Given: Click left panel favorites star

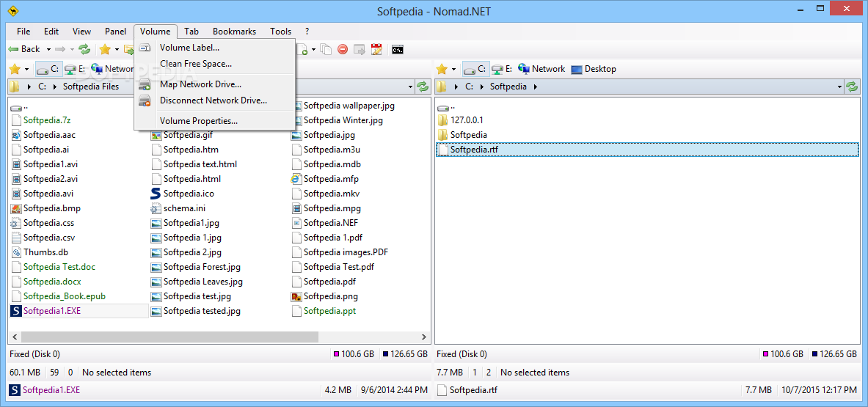Looking at the screenshot, I should click(15, 69).
